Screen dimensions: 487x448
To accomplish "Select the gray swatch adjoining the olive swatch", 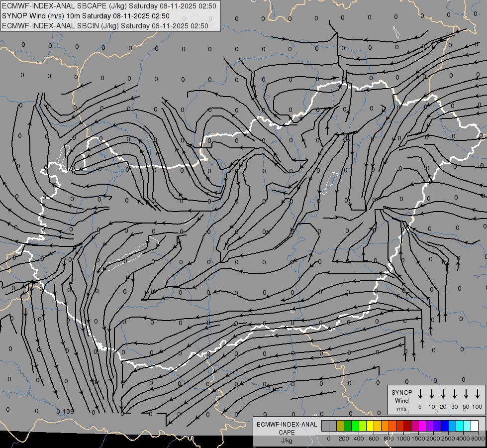I will (333, 426).
